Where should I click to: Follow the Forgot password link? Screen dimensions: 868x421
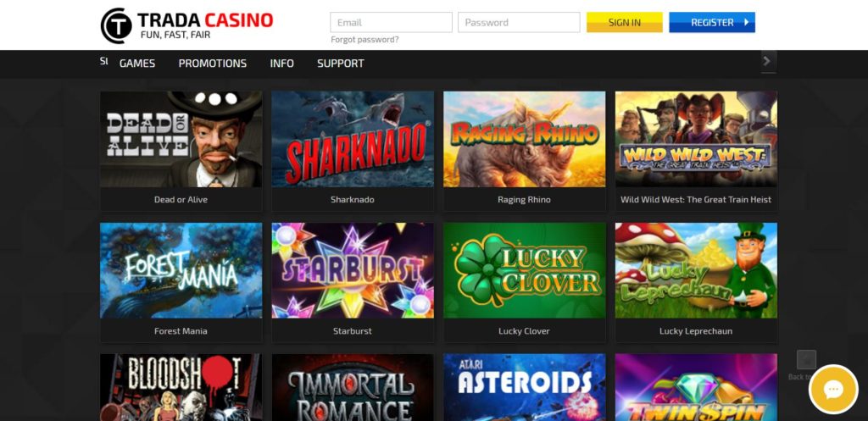(364, 40)
